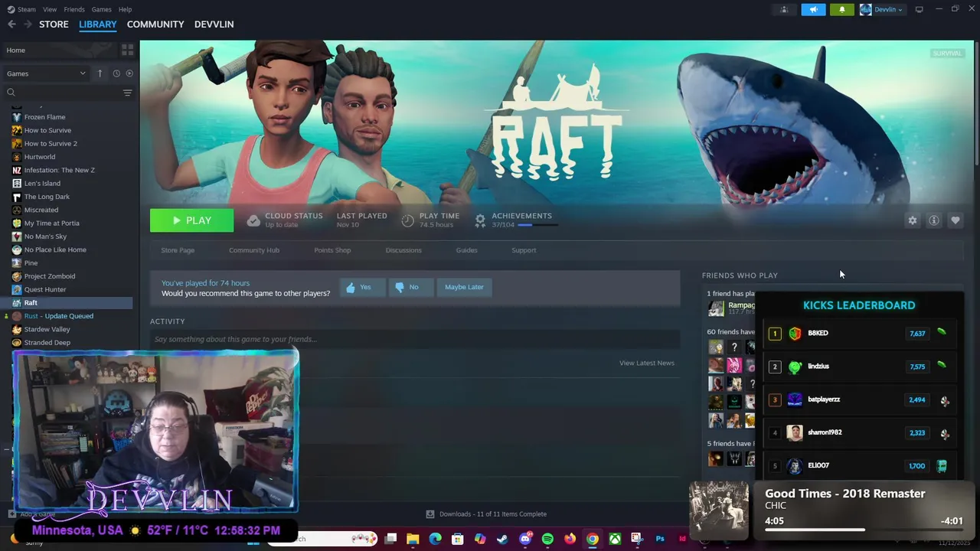Enter Big Picture mode via monitor icon
Image resolution: width=980 pixels, height=551 pixels.
[919, 9]
